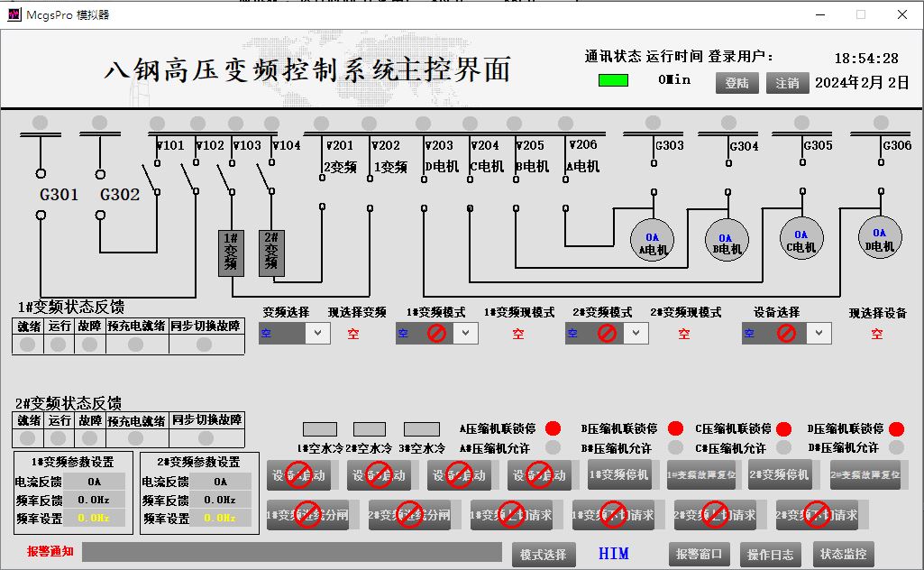Open the 报警窗口 alarm window
This screenshot has width=924, height=570.
(x=699, y=554)
